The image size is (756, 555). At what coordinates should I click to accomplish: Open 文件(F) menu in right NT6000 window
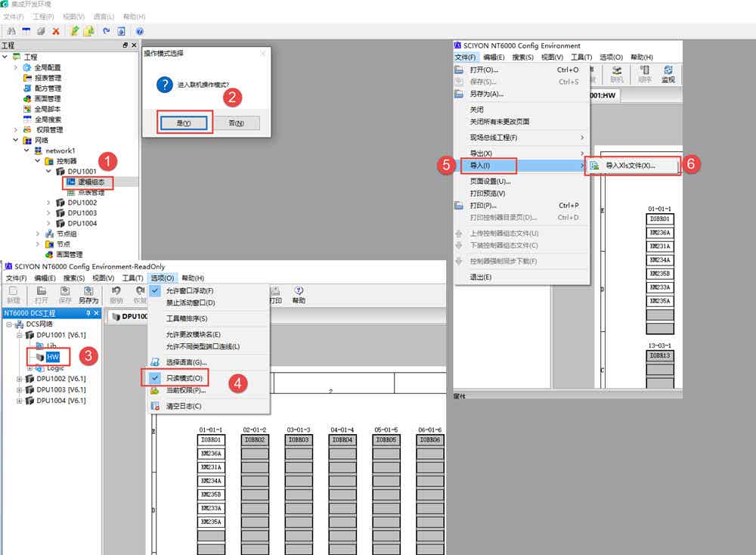[465, 57]
